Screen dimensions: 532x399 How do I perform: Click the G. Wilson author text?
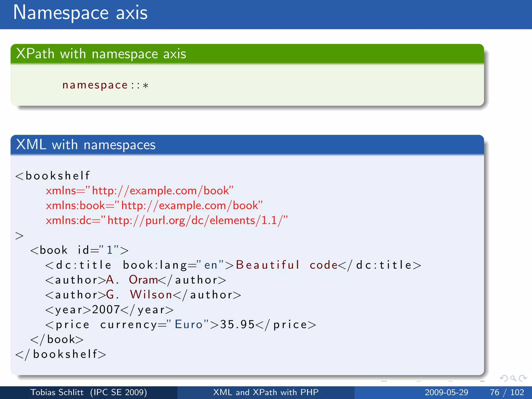(139, 295)
